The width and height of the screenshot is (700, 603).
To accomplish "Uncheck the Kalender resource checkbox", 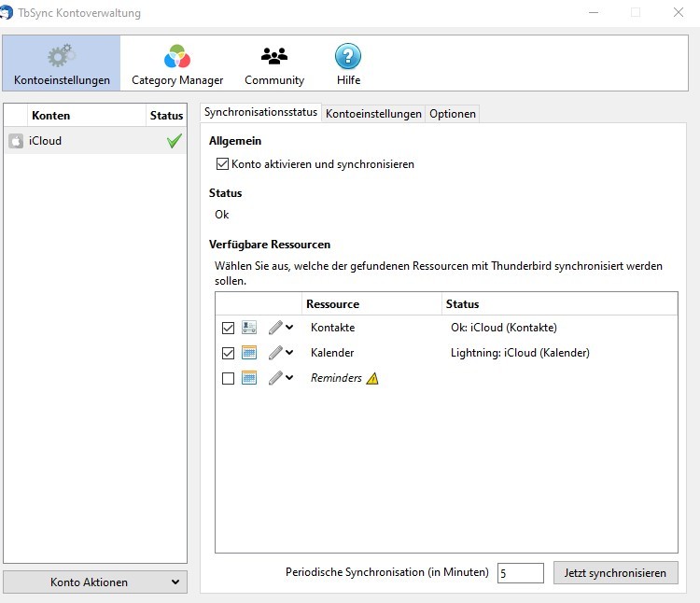I will (x=229, y=353).
